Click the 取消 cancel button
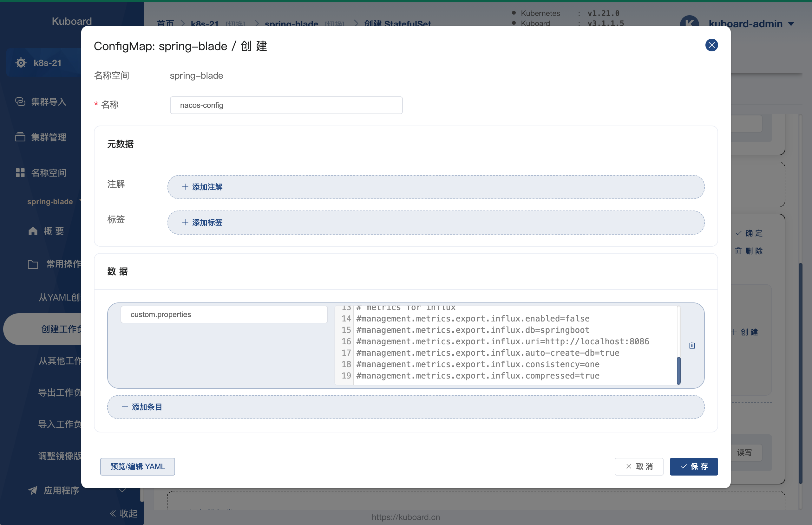Screen dimensions: 812x525 point(639,466)
